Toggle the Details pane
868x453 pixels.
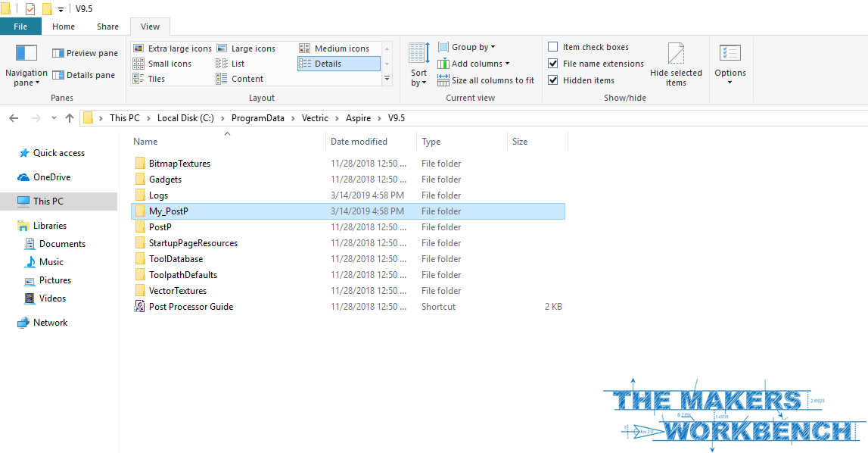tap(83, 75)
